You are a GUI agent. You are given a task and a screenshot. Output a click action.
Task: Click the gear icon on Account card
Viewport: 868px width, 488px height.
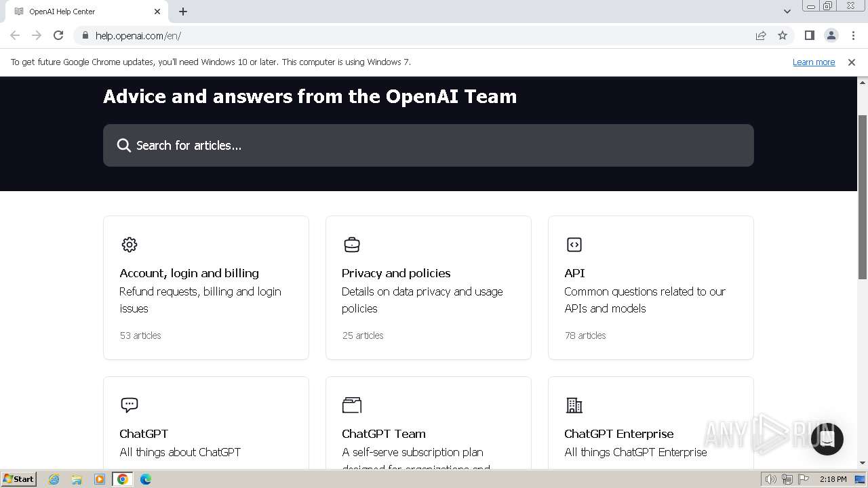[x=129, y=245]
